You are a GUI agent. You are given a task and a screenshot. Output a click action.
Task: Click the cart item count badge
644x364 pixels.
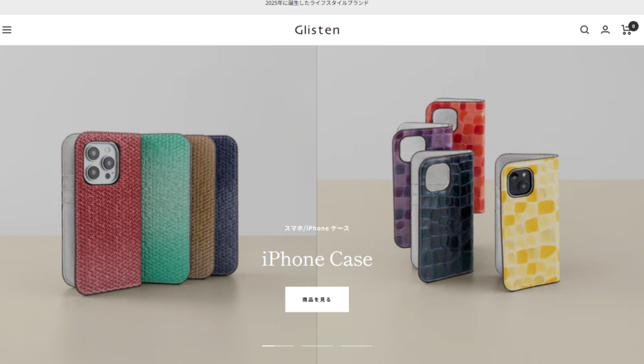tap(633, 26)
